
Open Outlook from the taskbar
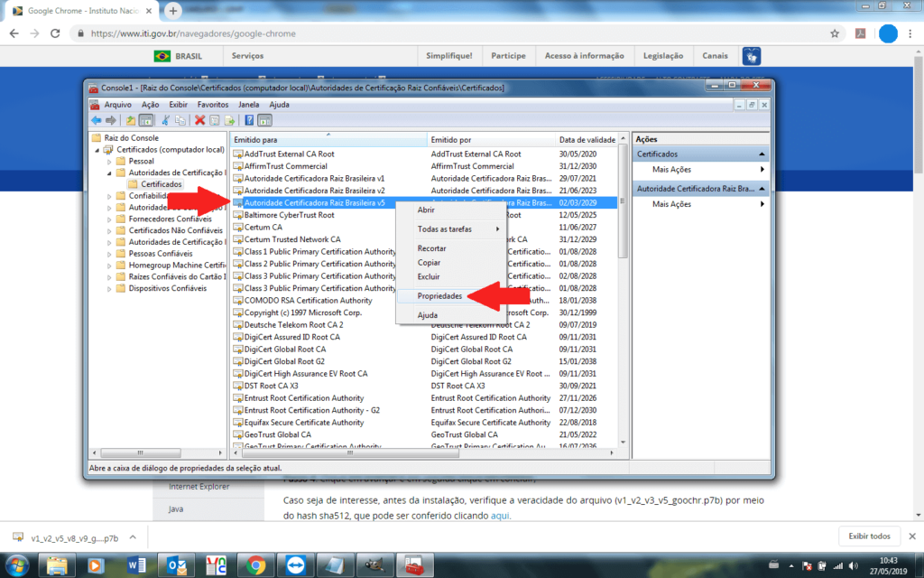click(176, 565)
